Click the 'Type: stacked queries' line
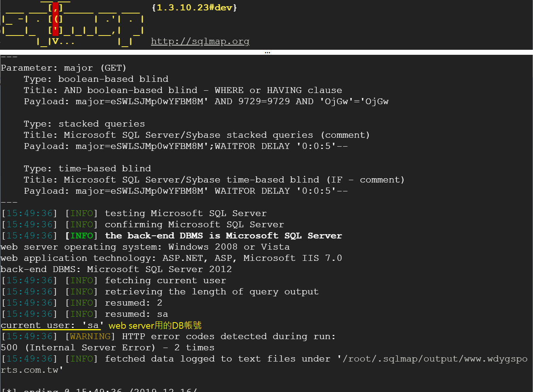The height and width of the screenshot is (392, 533). (x=84, y=124)
